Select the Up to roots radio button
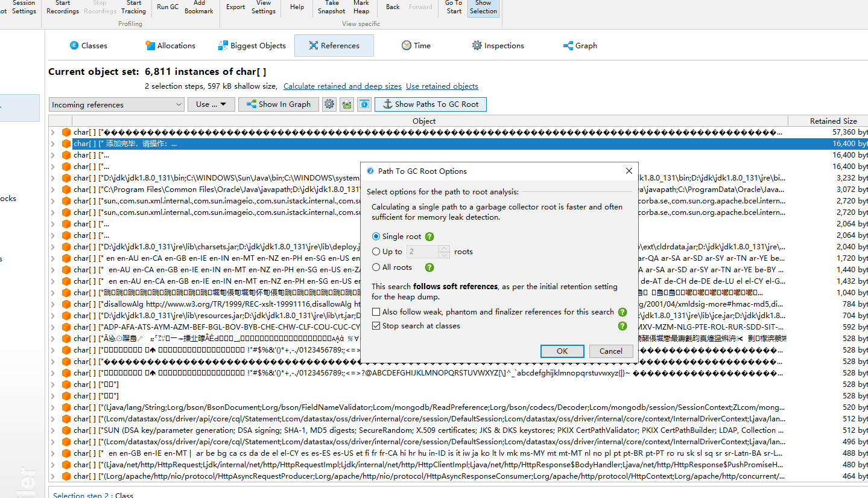The width and height of the screenshot is (868, 498). tap(376, 252)
